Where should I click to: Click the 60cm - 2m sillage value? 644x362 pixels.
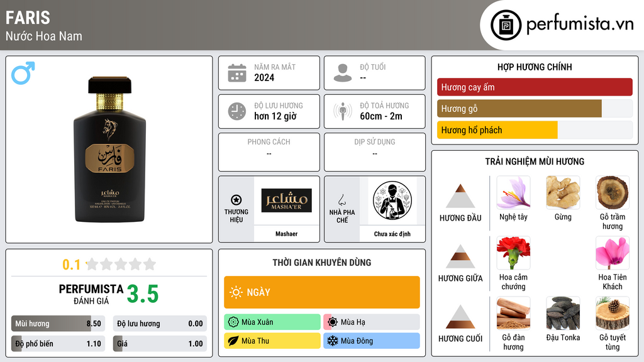point(381,116)
